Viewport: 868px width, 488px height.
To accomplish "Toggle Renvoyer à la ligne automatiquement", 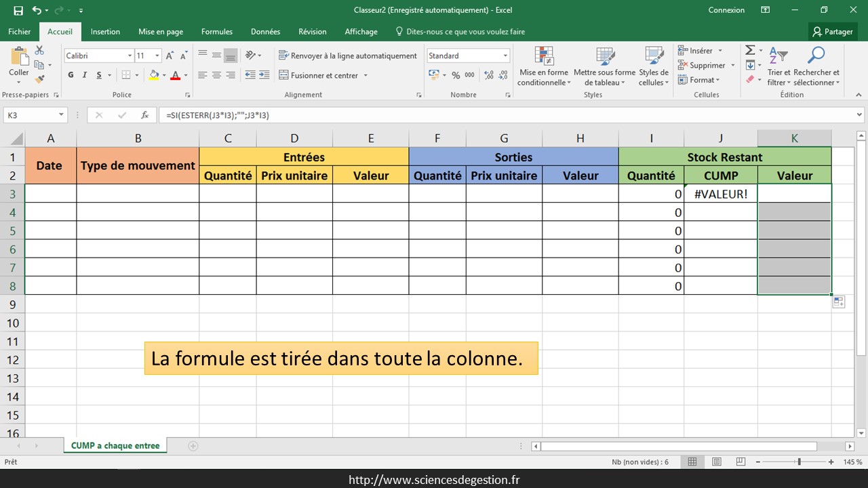I will (x=348, y=56).
